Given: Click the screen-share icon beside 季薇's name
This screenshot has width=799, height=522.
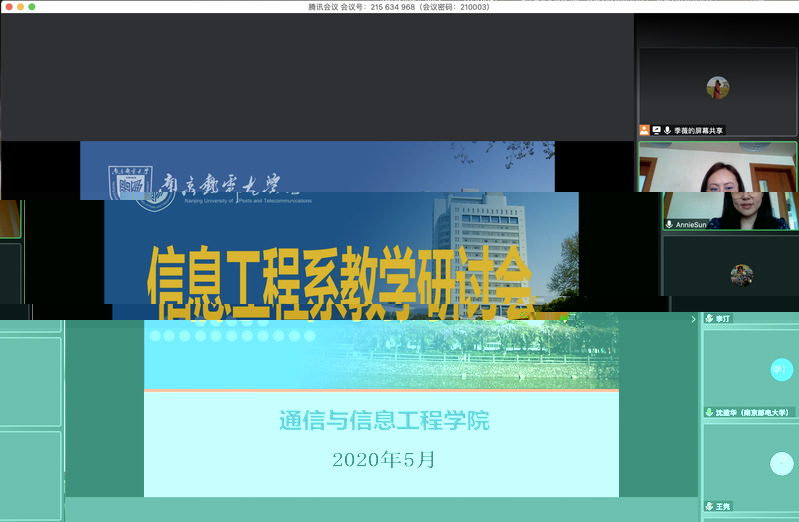Looking at the screenshot, I should tap(656, 130).
